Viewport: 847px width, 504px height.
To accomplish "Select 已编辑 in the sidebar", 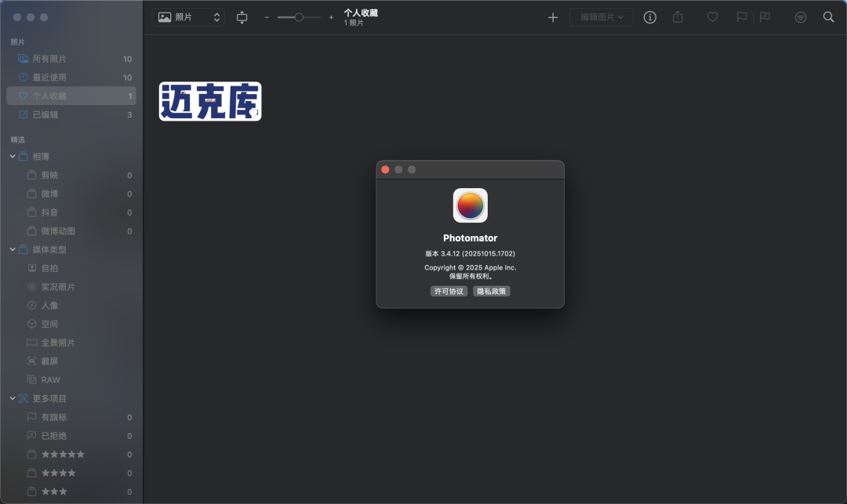I will (x=45, y=114).
